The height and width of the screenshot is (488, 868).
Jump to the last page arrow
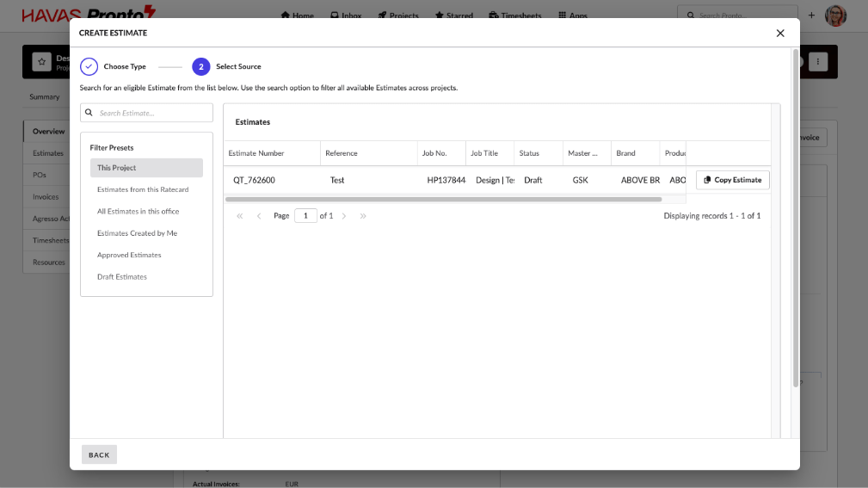click(363, 216)
